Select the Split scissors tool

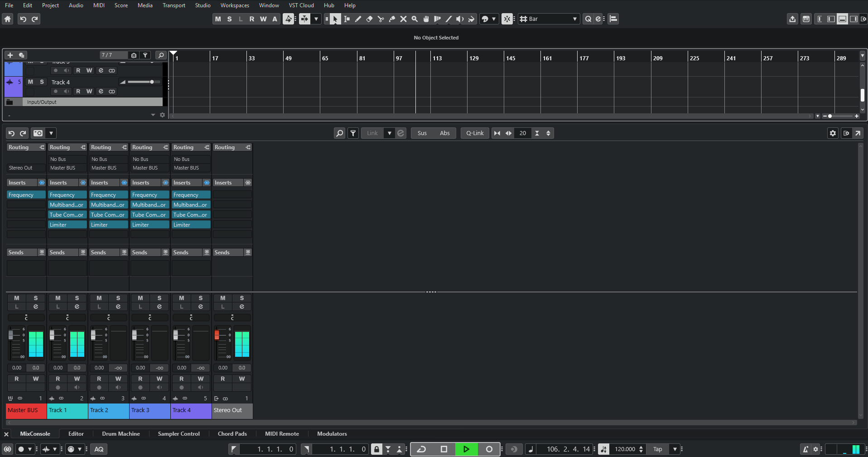click(381, 19)
